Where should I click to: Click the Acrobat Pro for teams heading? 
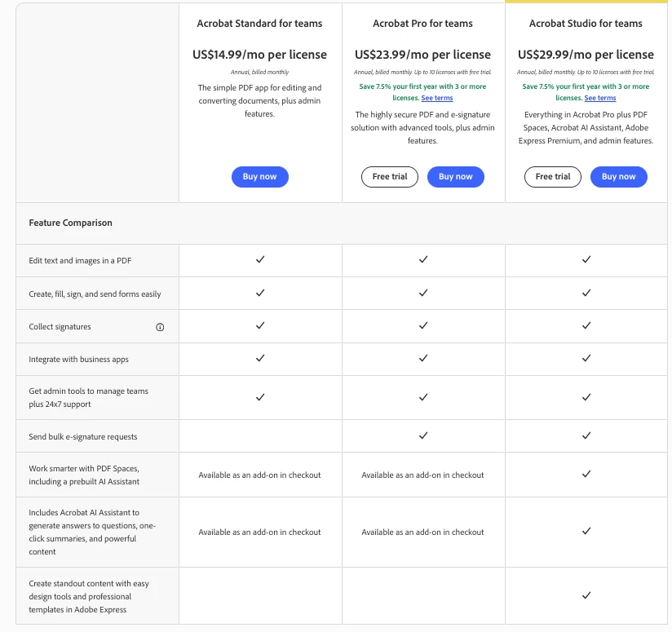pos(422,24)
